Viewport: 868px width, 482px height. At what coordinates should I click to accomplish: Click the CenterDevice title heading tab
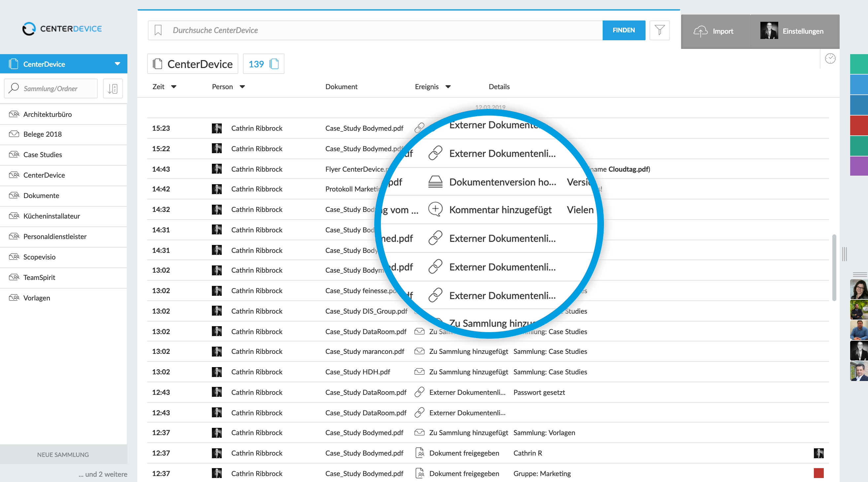pyautogui.click(x=193, y=64)
